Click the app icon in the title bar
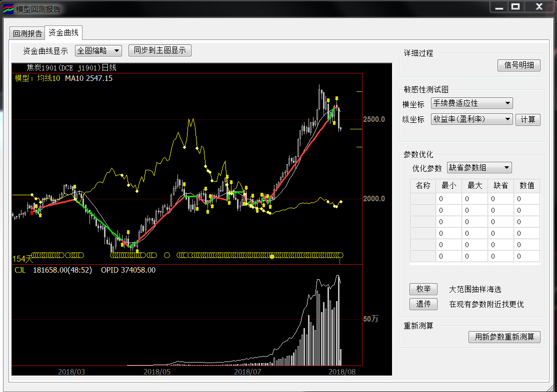 point(8,8)
